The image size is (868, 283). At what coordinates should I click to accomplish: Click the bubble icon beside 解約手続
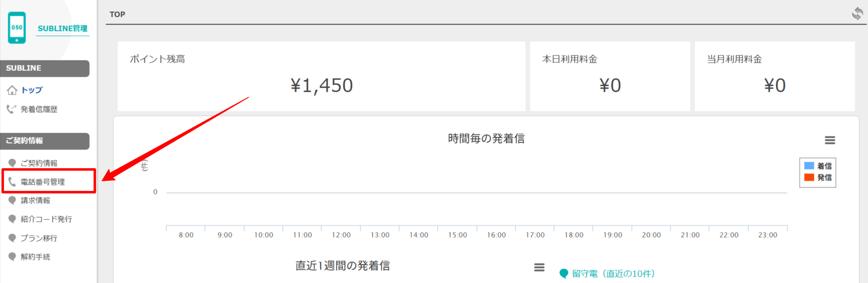click(12, 257)
